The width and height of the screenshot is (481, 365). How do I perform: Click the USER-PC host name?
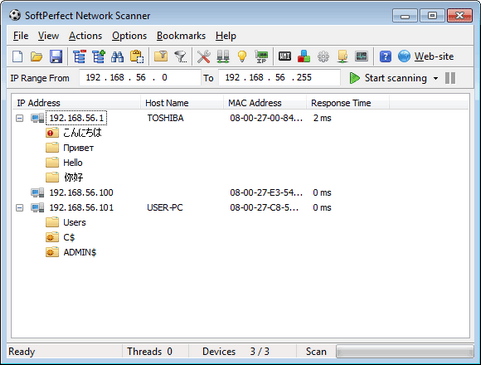pyautogui.click(x=165, y=208)
